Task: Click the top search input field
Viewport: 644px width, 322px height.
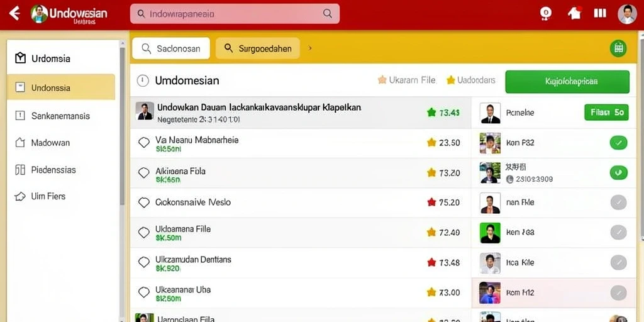Action: pyautogui.click(x=235, y=14)
